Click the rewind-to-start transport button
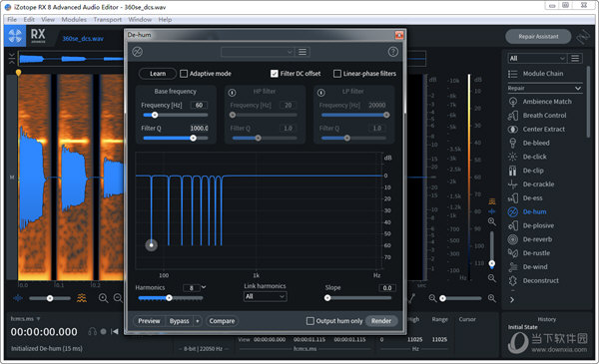Viewport: 599px width, 364px height. click(114, 331)
